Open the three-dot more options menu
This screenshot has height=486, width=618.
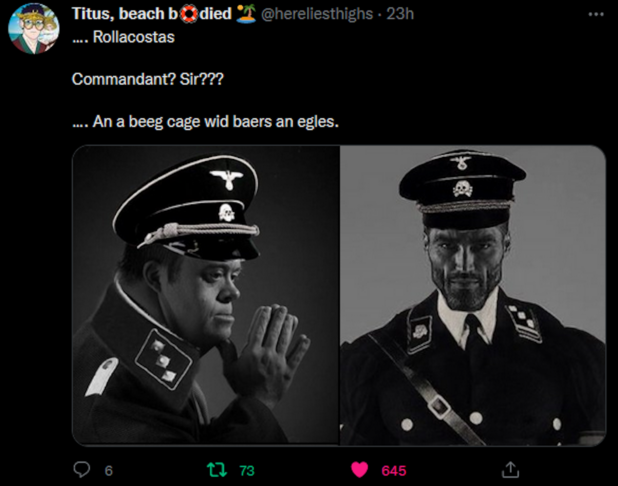(x=596, y=14)
